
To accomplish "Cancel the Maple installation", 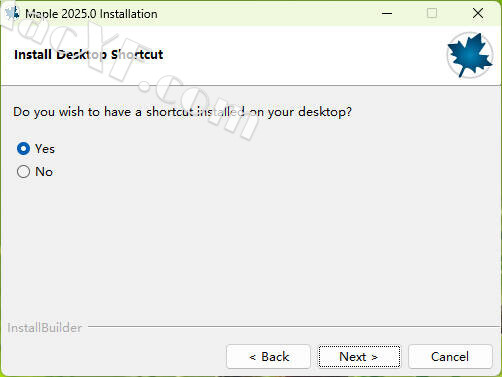I will tap(450, 357).
